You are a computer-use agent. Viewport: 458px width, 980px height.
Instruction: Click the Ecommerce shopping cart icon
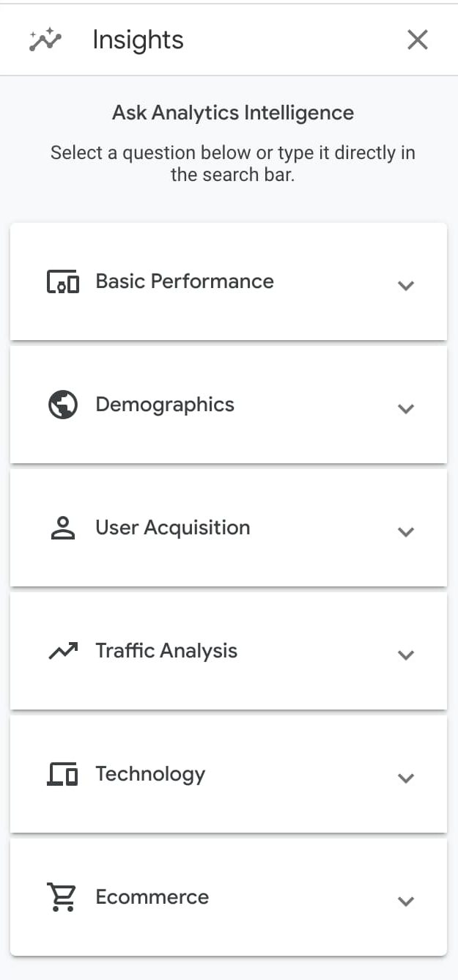62,897
